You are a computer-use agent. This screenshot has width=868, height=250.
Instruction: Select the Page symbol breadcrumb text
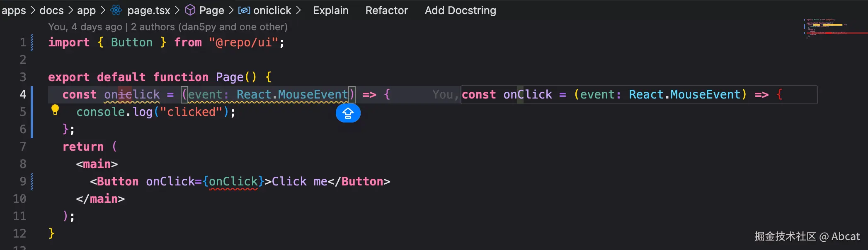click(x=211, y=10)
